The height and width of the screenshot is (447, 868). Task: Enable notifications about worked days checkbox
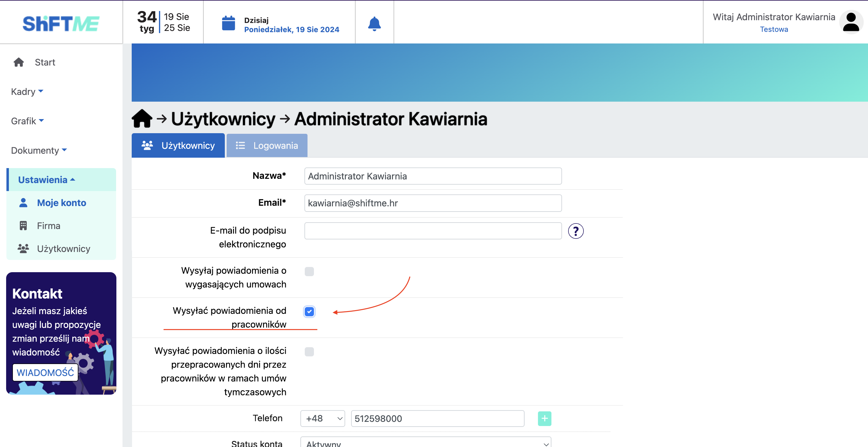(309, 352)
